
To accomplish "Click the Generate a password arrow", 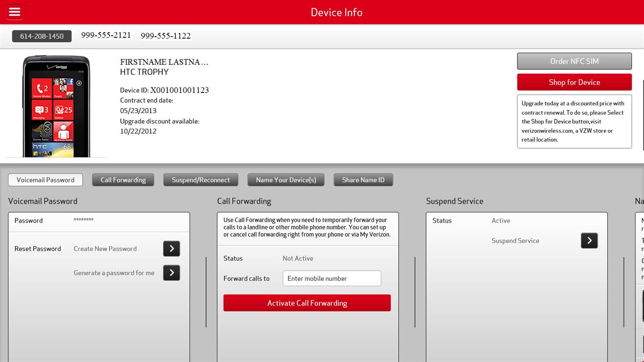I will pyautogui.click(x=172, y=273).
